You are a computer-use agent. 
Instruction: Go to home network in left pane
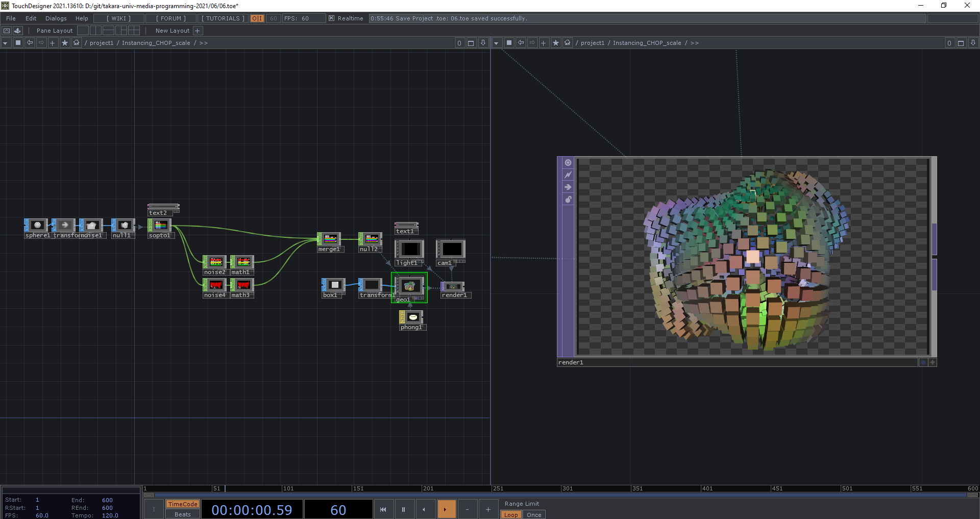click(x=76, y=43)
